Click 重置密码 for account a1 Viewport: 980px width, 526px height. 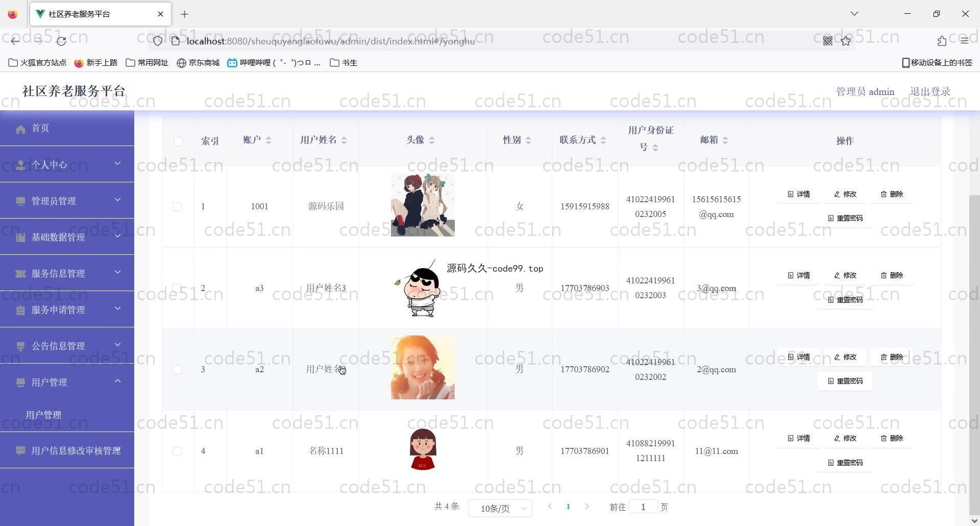click(x=845, y=463)
